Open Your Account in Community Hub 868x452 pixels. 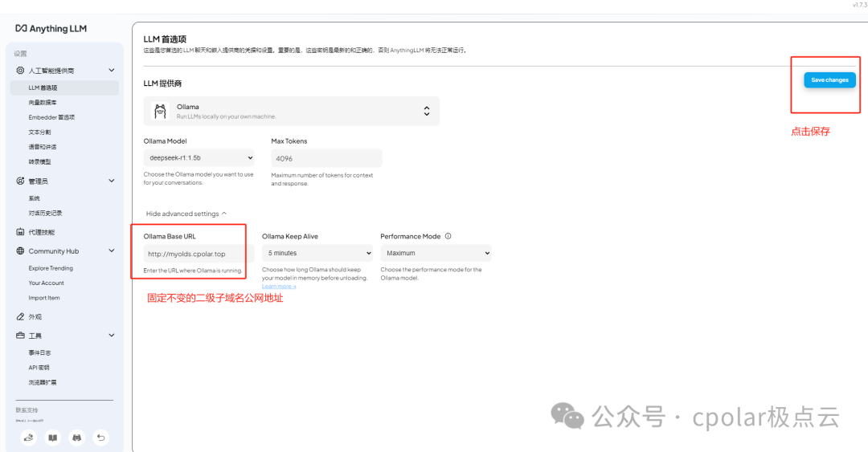pyautogui.click(x=47, y=283)
